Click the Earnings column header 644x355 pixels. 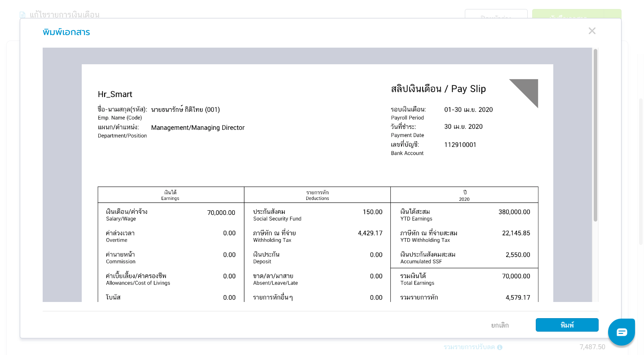pyautogui.click(x=171, y=195)
